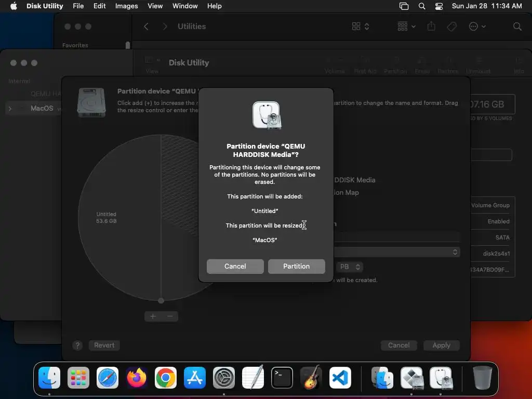Click the screen mirroring icon in menu bar
This screenshot has width=532, height=399.
404,6
